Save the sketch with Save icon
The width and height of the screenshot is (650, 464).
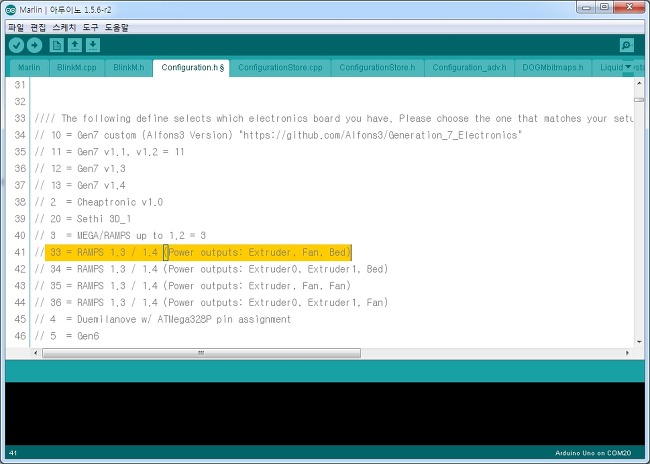point(93,45)
